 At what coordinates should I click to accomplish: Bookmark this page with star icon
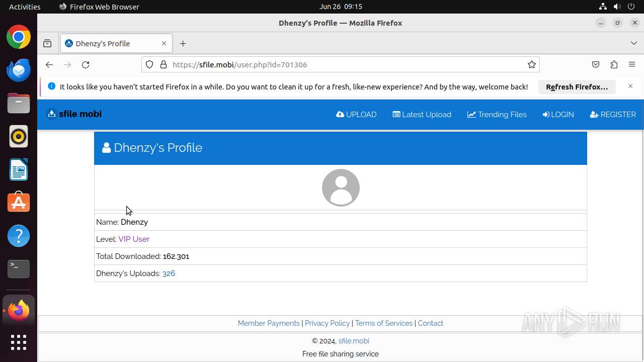pyautogui.click(x=531, y=65)
